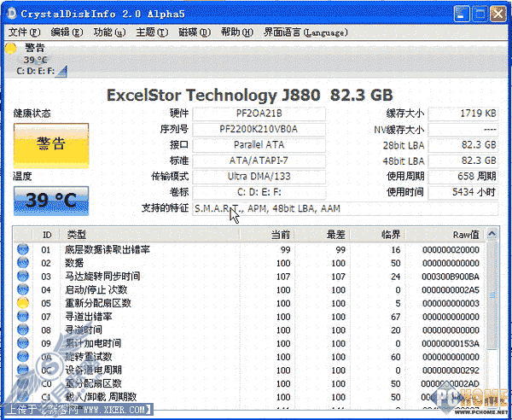This screenshot has height=420, width=512.
Task: Click the attribute list scrollbar thumb
Action: [492, 295]
